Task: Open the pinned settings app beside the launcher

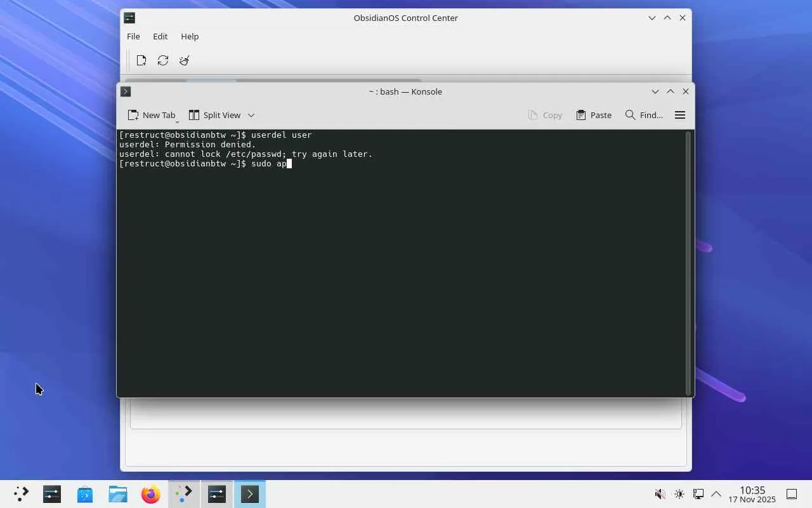Action: coord(52,494)
